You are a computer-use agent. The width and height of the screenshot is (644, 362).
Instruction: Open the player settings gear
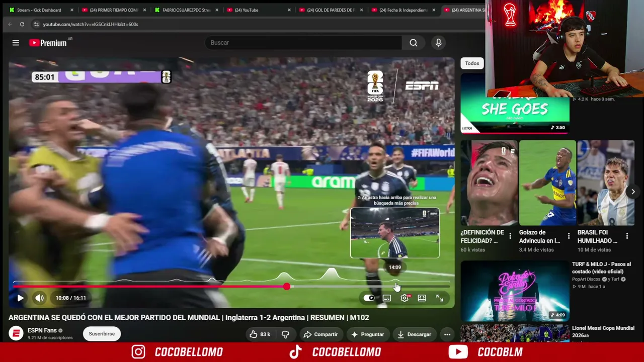405,298
